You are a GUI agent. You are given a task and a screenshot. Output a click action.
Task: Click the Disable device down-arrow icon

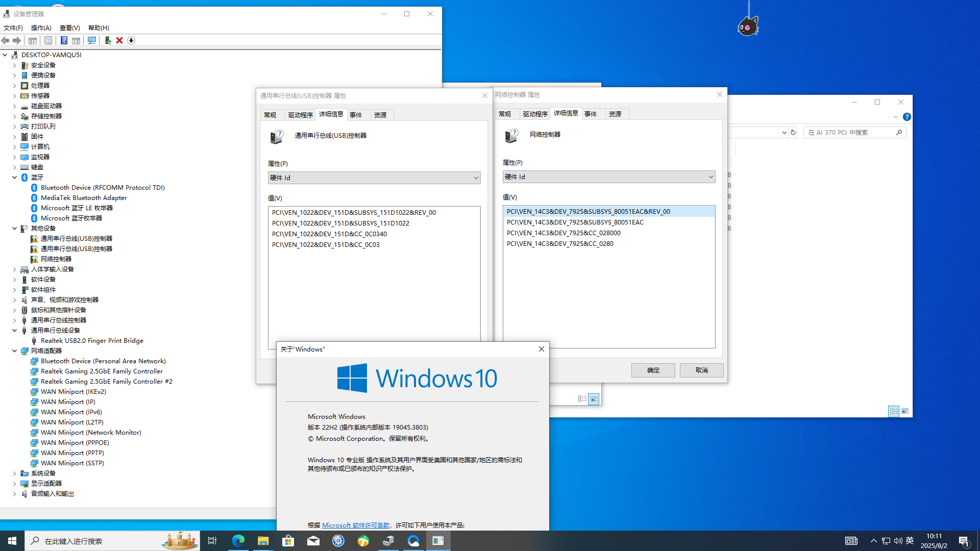point(131,40)
